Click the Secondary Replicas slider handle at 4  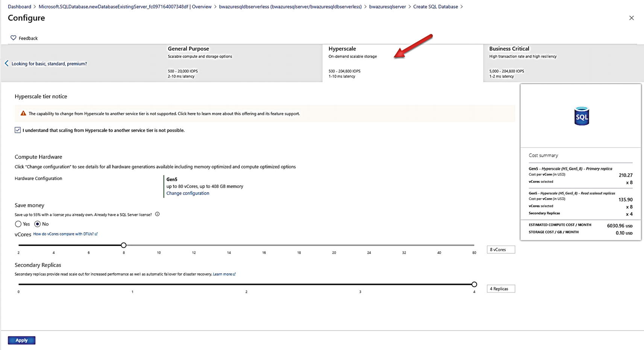pos(474,284)
